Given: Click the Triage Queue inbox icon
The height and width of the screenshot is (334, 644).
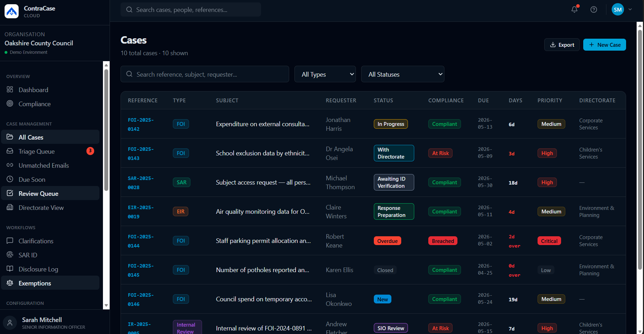Looking at the screenshot, I should [x=10, y=151].
